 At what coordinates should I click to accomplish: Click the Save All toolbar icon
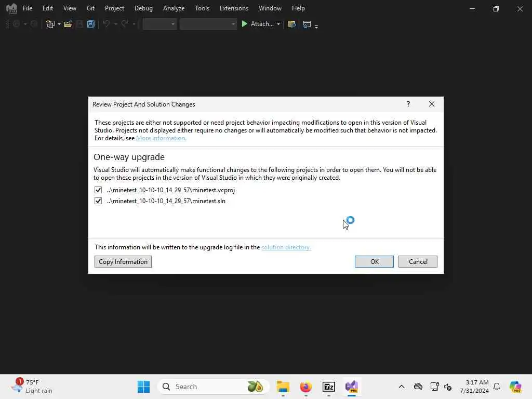(90, 24)
